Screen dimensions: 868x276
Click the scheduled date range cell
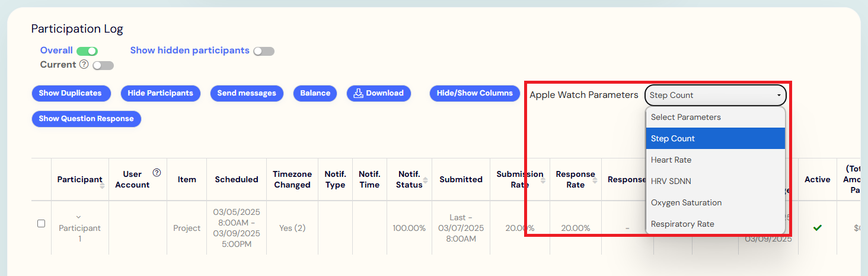237,228
